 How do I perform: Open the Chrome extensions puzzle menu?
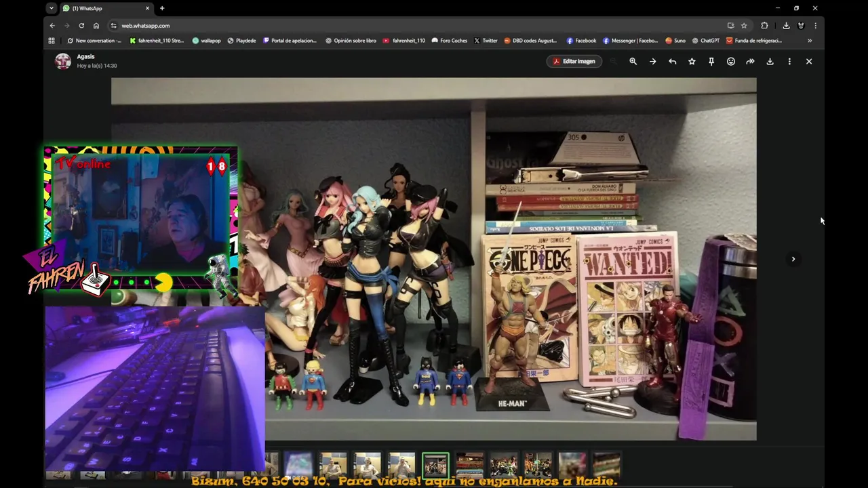[x=764, y=26]
